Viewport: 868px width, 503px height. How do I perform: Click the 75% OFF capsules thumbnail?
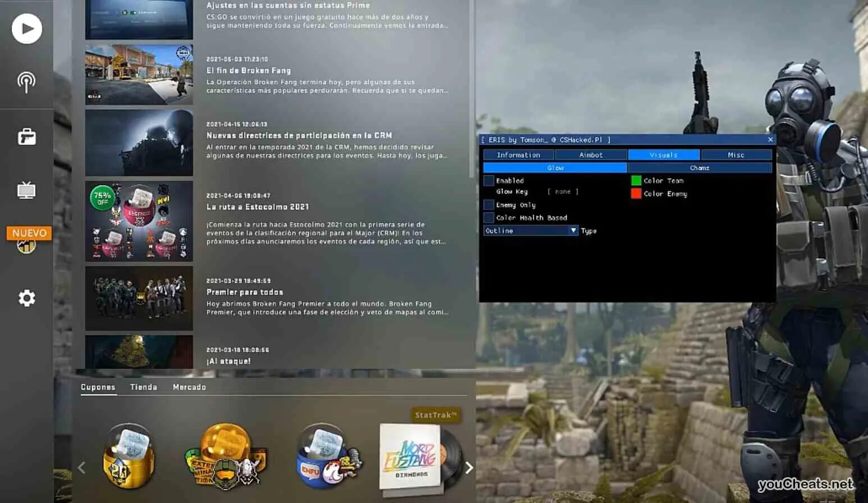139,221
